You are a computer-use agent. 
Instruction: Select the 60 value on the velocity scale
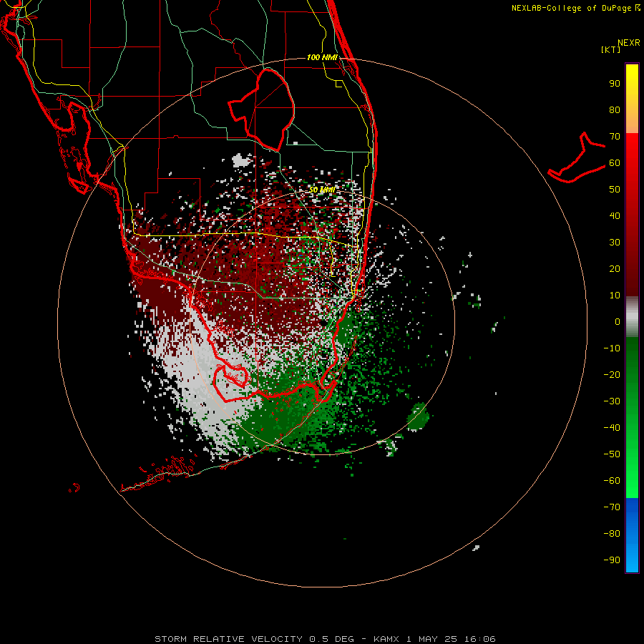pos(615,162)
